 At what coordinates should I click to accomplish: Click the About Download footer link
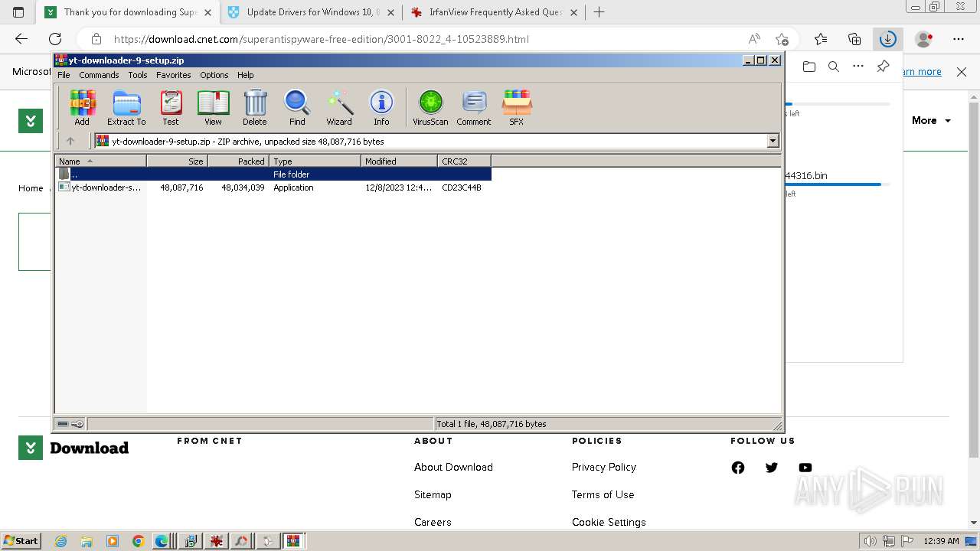click(453, 467)
